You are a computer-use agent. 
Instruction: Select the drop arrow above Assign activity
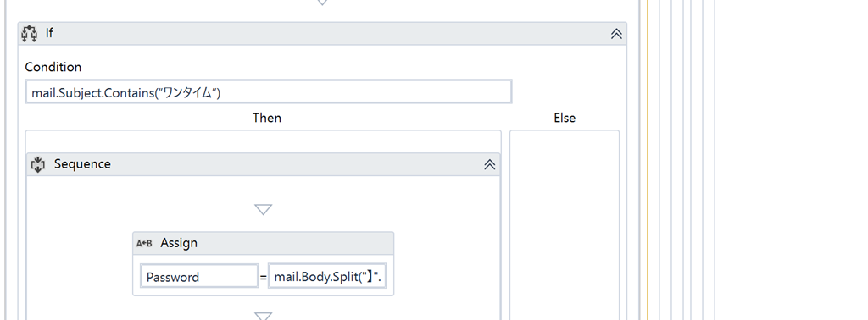coord(263,209)
